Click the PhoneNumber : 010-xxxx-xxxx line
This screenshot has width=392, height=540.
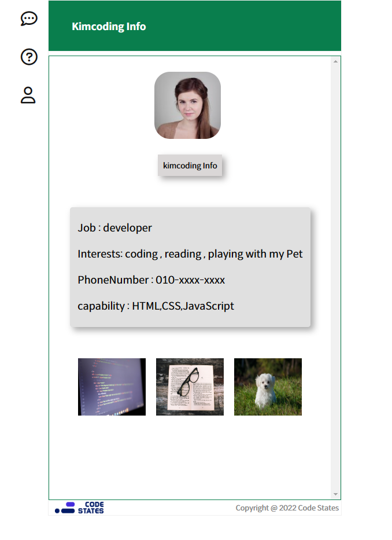coord(151,280)
